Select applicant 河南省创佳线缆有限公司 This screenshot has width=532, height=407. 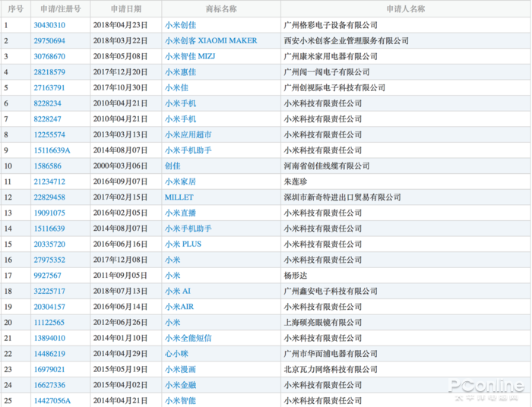point(326,166)
